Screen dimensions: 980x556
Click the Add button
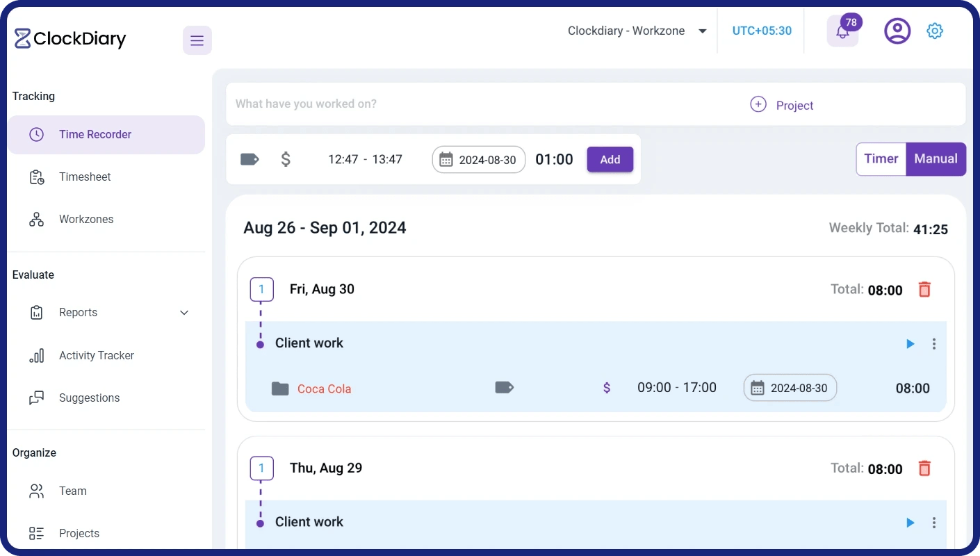click(610, 159)
